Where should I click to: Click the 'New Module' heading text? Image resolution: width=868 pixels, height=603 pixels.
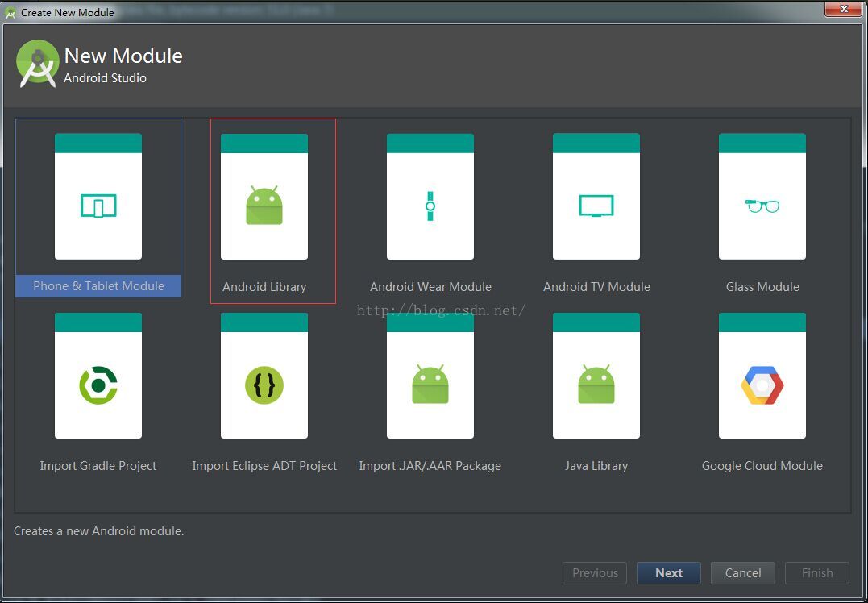(x=123, y=56)
